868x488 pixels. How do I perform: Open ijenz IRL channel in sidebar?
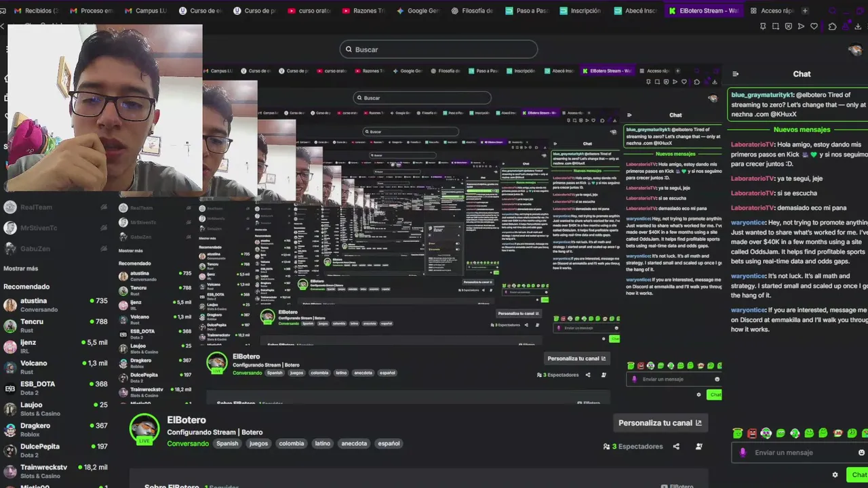pyautogui.click(x=54, y=347)
